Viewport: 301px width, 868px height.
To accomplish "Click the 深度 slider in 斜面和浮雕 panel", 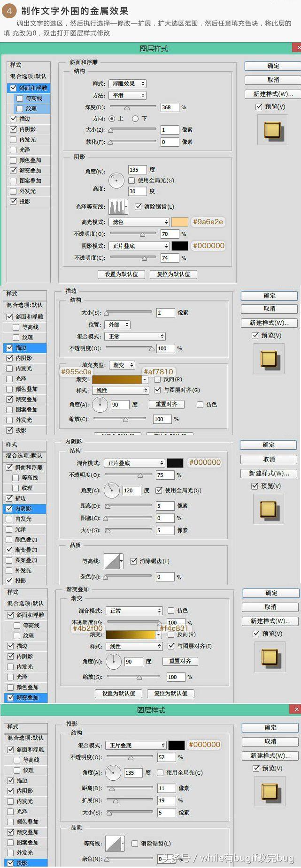I will click(x=133, y=107).
